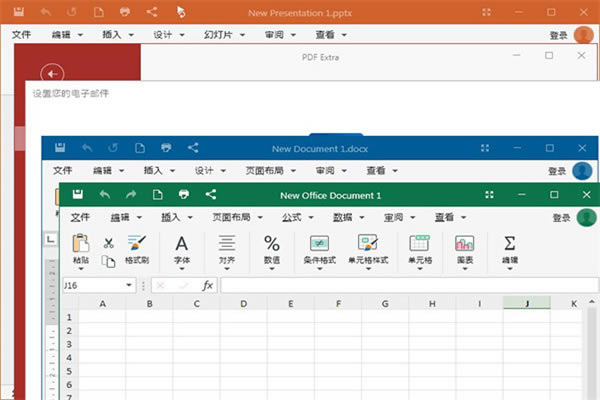Open the Number format (数值) percent icon
The image size is (600, 400).
pos(271,243)
